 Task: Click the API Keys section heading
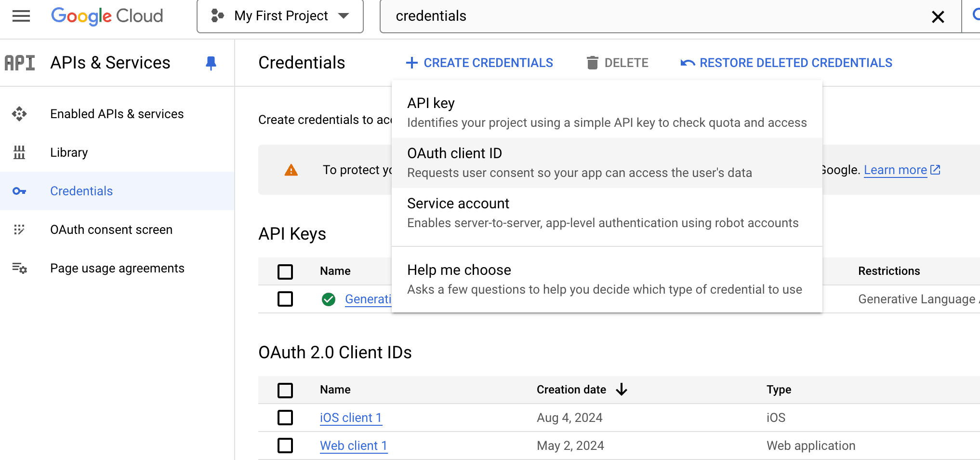coord(292,234)
